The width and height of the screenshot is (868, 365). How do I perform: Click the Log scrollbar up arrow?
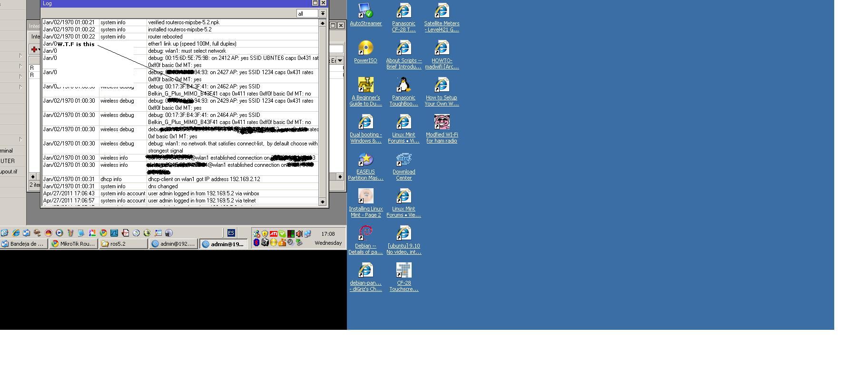pyautogui.click(x=322, y=23)
